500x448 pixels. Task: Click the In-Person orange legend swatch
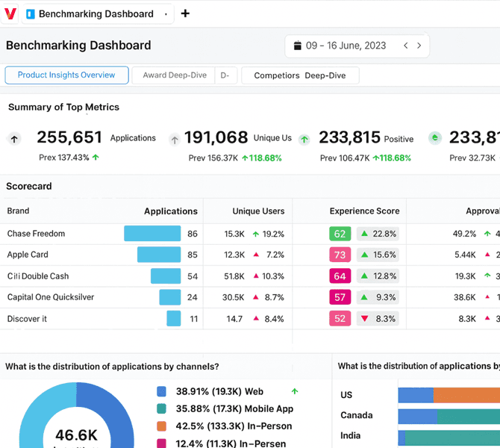tap(162, 426)
